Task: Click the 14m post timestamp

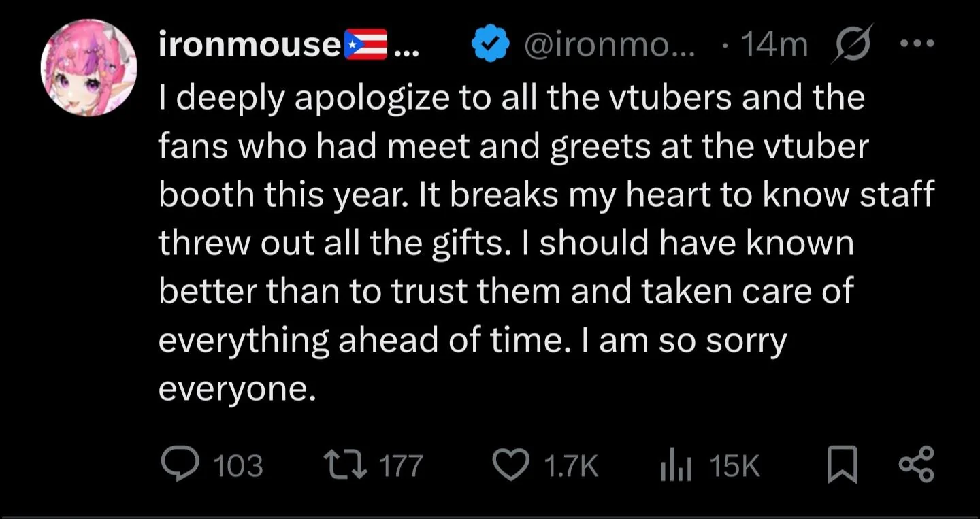Action: [774, 46]
